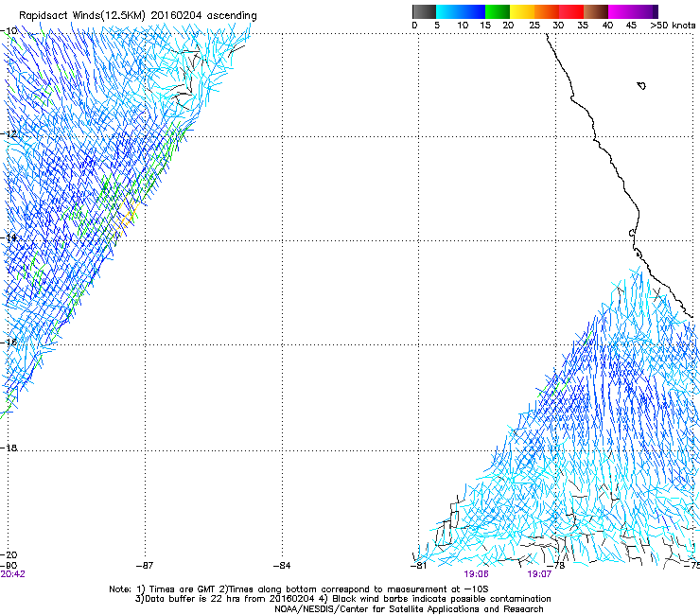Click the title 'Rapidsact Winds(12.5KM) 20160204 ascending'
Viewport: 700px width, 615px height.
[x=138, y=16]
